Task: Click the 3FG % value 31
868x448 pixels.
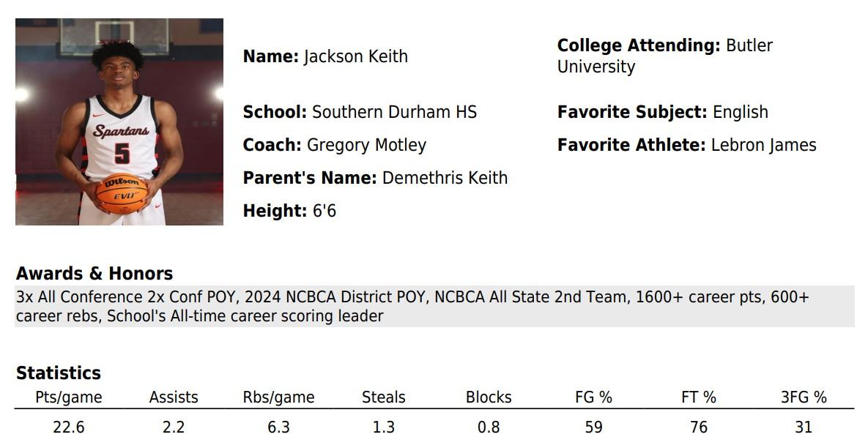Action: click(x=804, y=427)
